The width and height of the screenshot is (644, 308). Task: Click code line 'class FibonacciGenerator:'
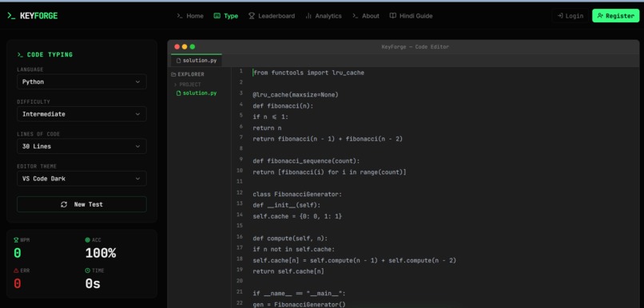(x=297, y=195)
